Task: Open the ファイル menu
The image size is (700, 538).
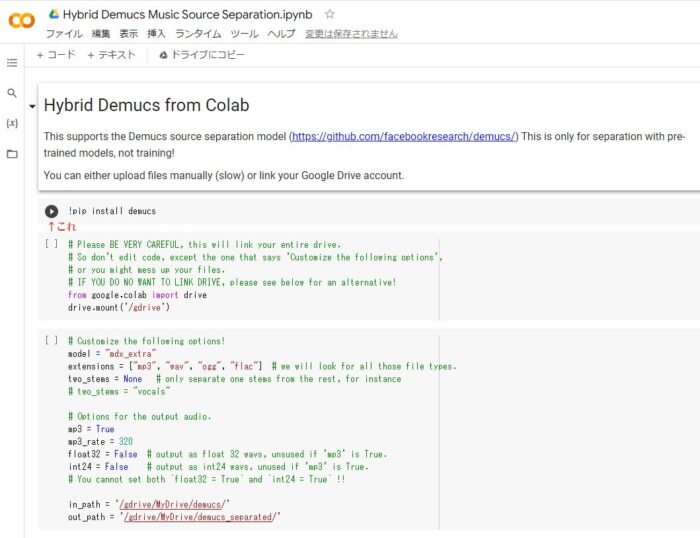Action: 64,34
